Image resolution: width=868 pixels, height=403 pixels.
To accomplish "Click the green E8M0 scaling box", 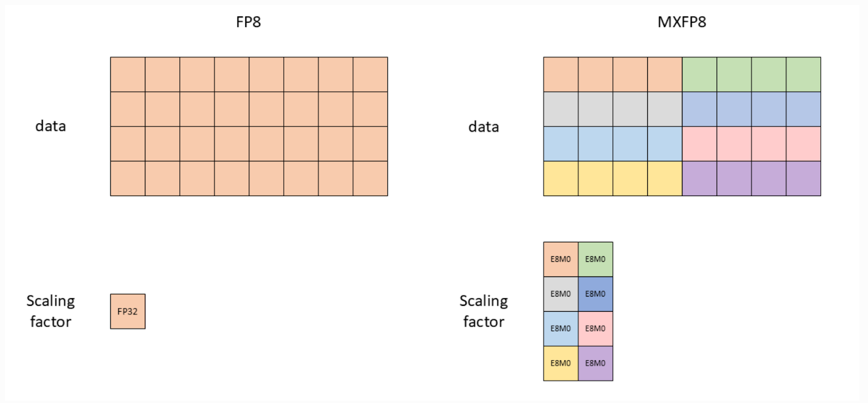I will pos(595,259).
